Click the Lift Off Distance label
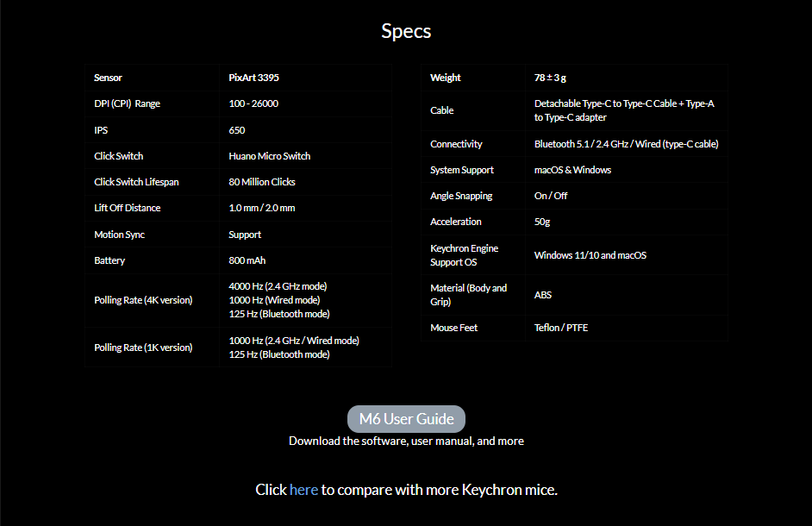This screenshot has height=526, width=812. (127, 208)
